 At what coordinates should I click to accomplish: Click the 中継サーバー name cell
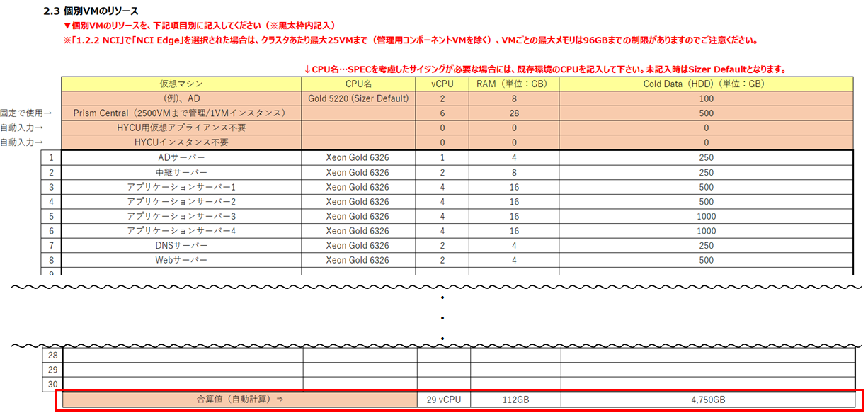pyautogui.click(x=181, y=172)
